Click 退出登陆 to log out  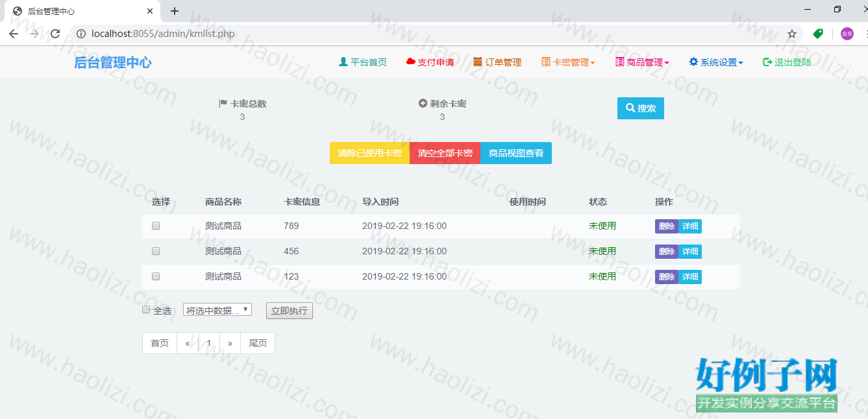tap(787, 62)
